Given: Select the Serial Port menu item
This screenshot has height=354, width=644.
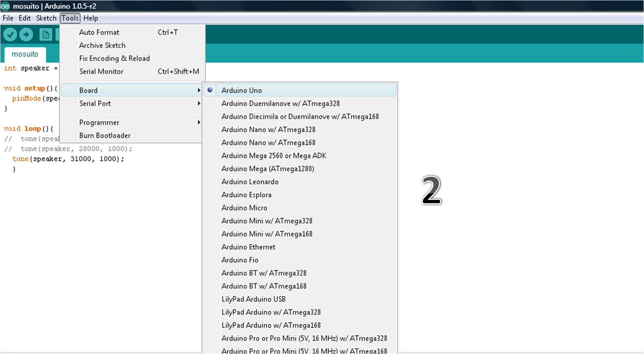Looking at the screenshot, I should [131, 103].
